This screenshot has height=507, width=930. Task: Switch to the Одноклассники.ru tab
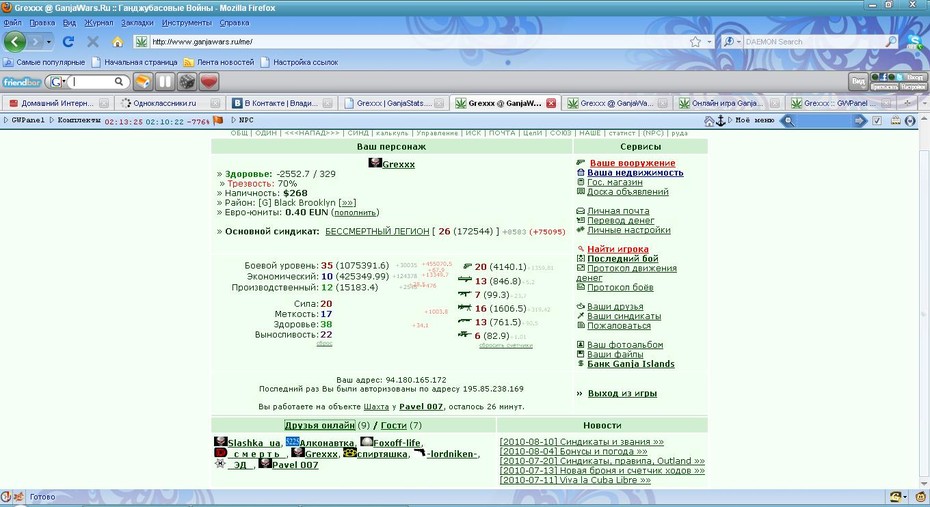tap(168, 103)
